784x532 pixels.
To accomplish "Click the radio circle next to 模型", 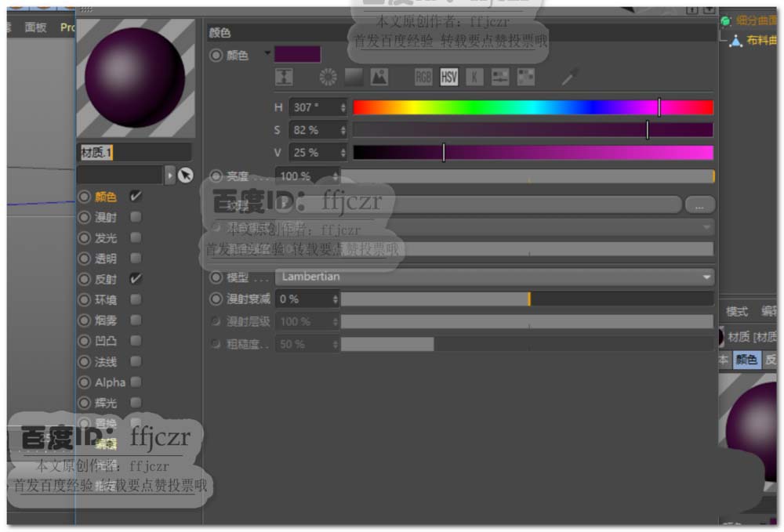I will [216, 277].
